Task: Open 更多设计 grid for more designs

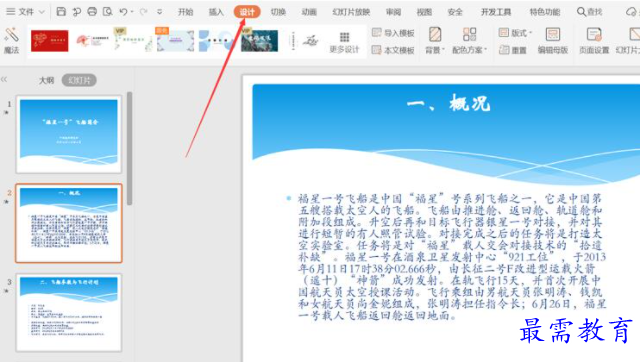Action: (344, 42)
